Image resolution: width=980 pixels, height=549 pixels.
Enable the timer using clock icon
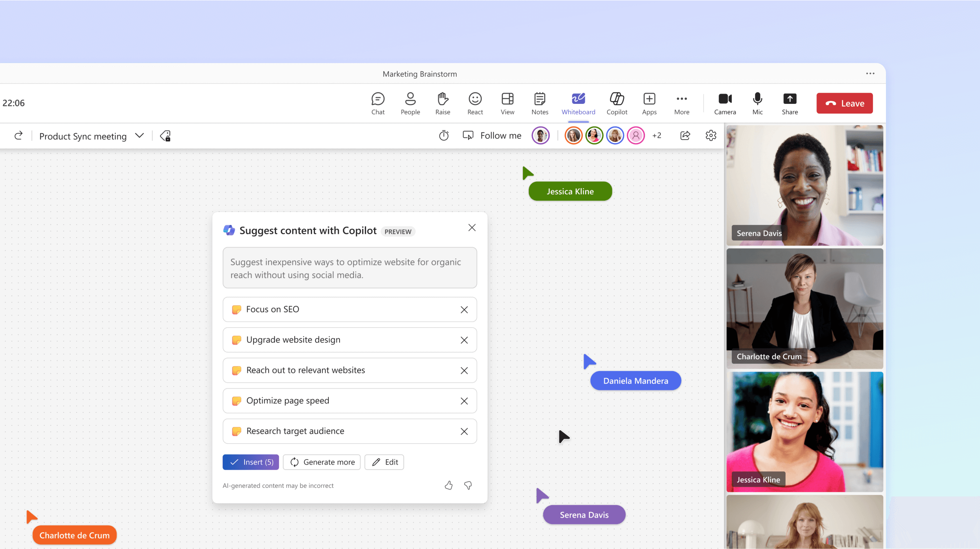pyautogui.click(x=443, y=135)
